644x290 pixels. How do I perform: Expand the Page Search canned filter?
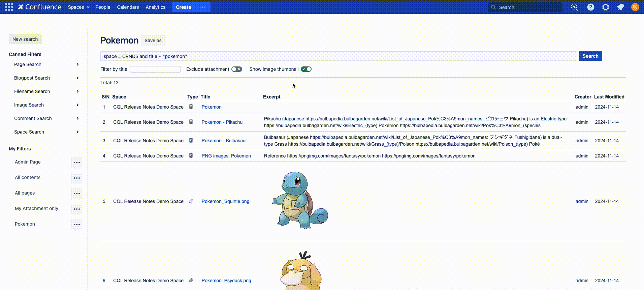pyautogui.click(x=77, y=64)
